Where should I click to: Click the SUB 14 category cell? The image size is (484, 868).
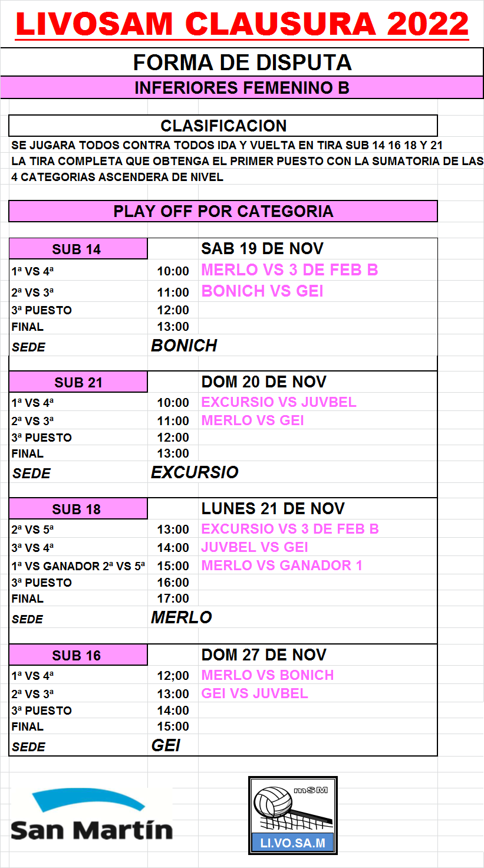point(77,249)
